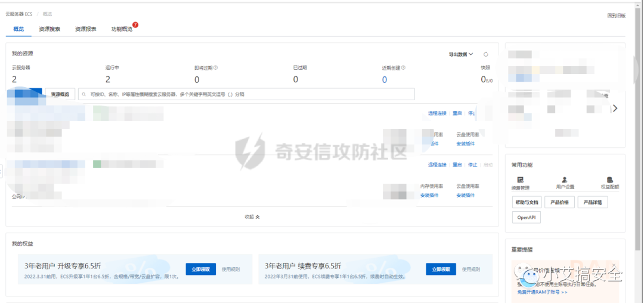Screen dimensions: 644x303
Task: Click 启动 for the second instance
Action: (488, 165)
